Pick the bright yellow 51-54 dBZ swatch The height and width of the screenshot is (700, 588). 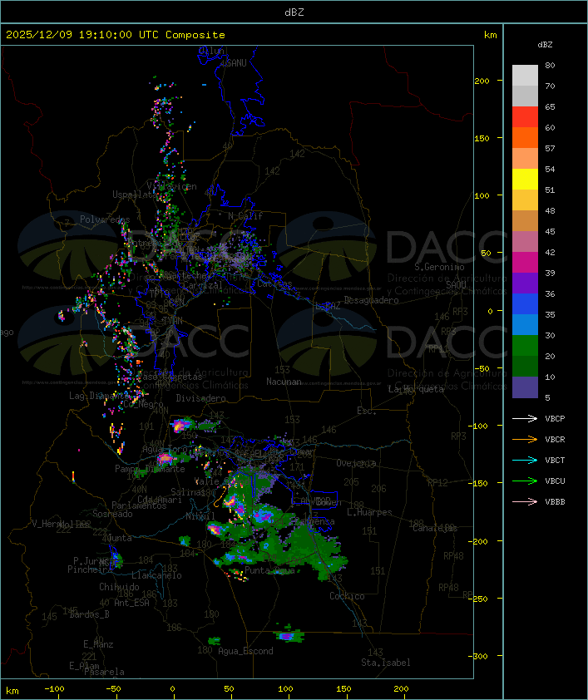coord(525,179)
